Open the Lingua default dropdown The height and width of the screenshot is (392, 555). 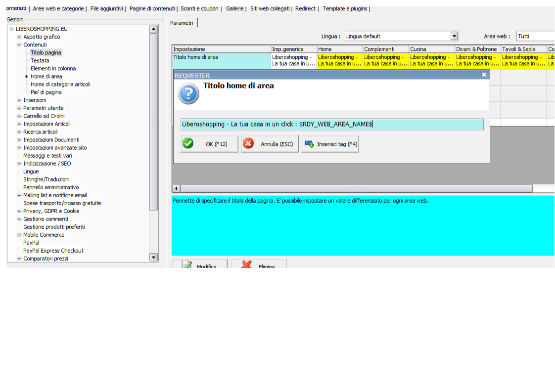point(454,36)
